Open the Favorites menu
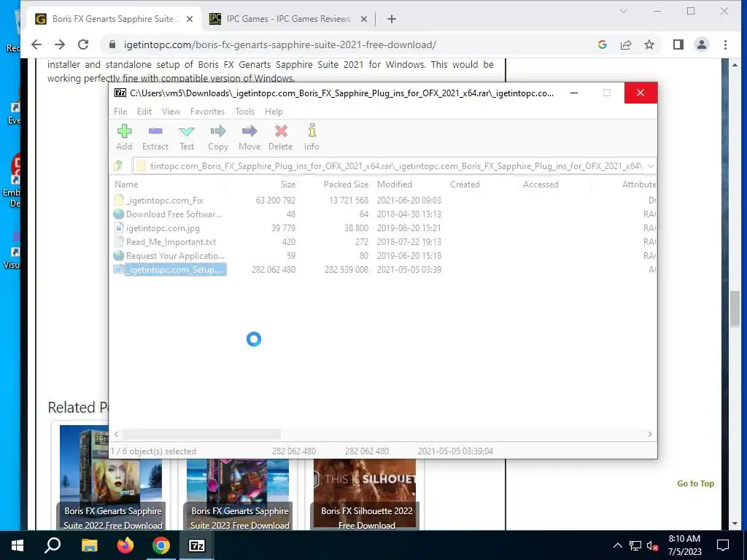747x560 pixels. coord(207,112)
